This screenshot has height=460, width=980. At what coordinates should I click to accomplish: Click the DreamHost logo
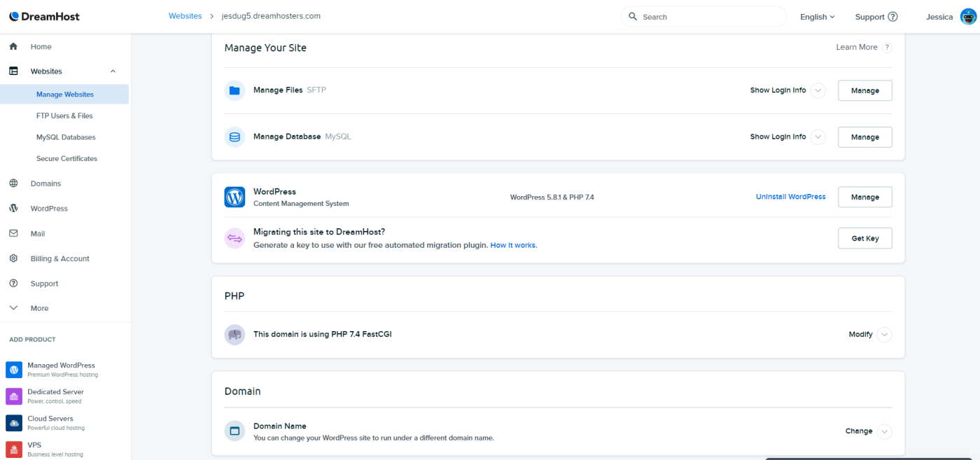pyautogui.click(x=43, y=16)
